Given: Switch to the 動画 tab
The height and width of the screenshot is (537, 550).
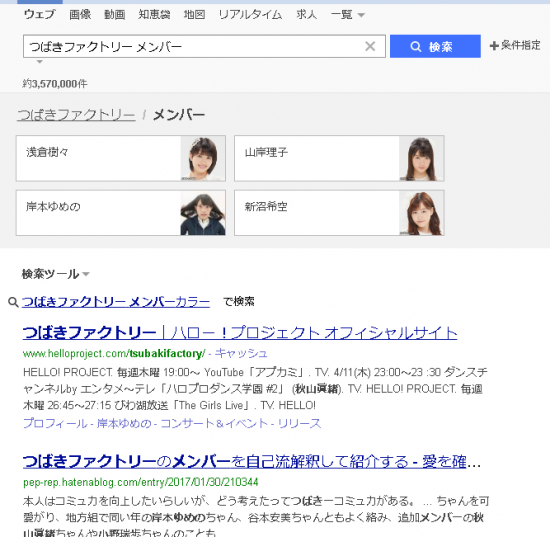Looking at the screenshot, I should (115, 14).
